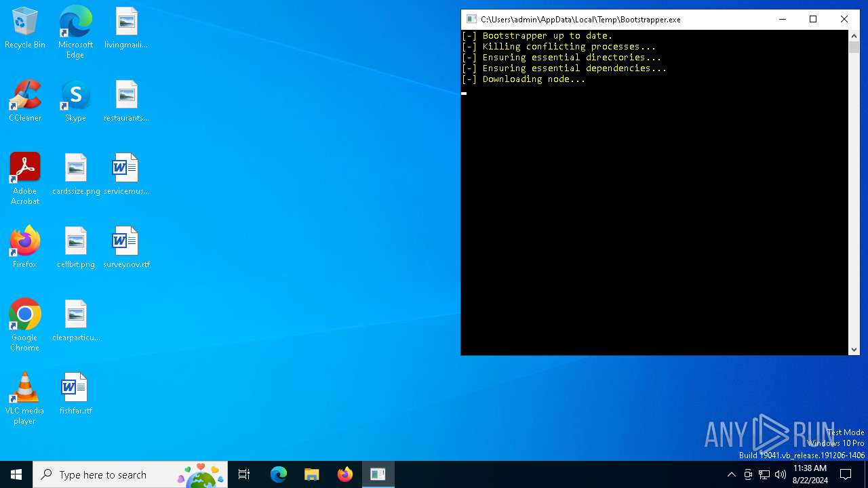The image size is (868, 488).
Task: Select the livingmaili... image file
Action: click(x=126, y=28)
